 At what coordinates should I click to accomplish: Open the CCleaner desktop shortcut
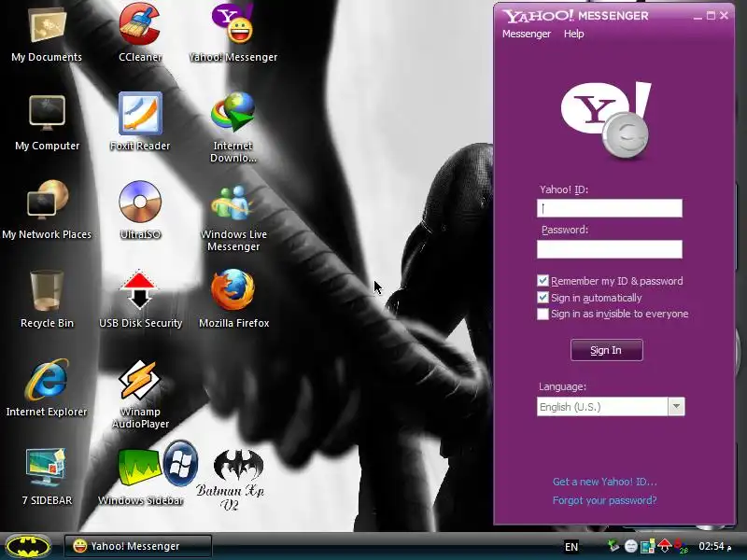click(x=140, y=34)
